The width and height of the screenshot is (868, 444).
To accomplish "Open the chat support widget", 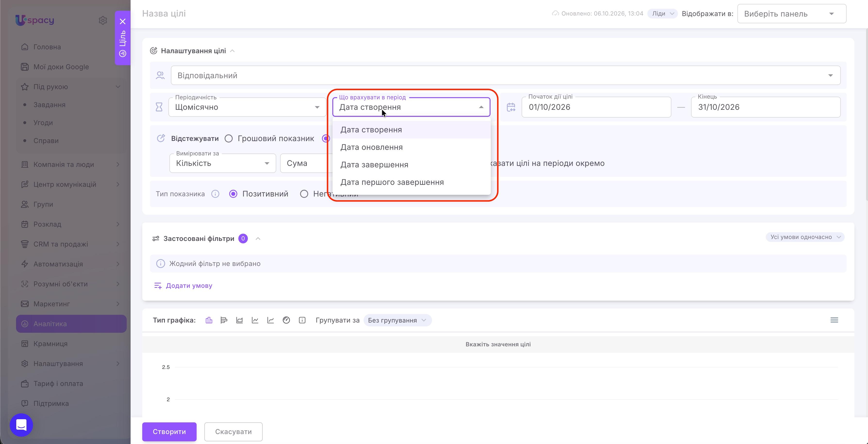I will (x=21, y=425).
